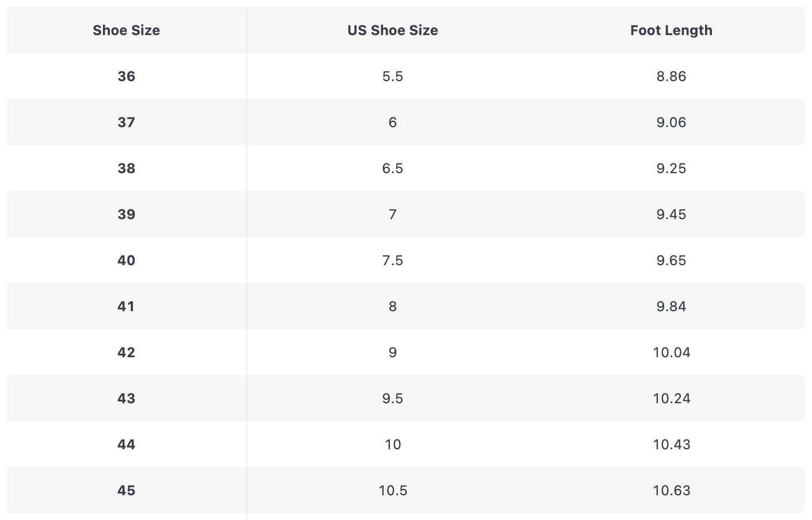Click US shoe size 9.5 value
Viewport: 812px width, 520px height.
392,399
